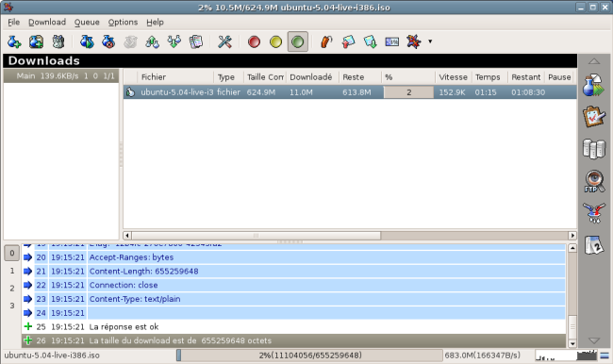The height and width of the screenshot is (364, 613).
Task: Click the 01:08:30 remaining time cell
Action: coord(528,92)
